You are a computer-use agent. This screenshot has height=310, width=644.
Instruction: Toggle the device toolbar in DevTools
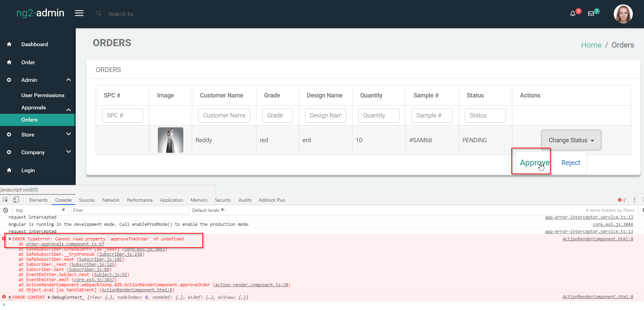(16, 200)
